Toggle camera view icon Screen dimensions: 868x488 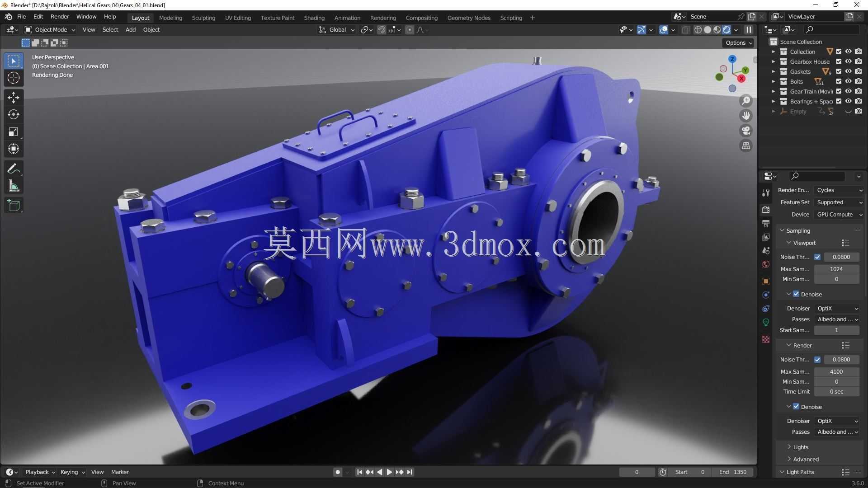click(746, 131)
